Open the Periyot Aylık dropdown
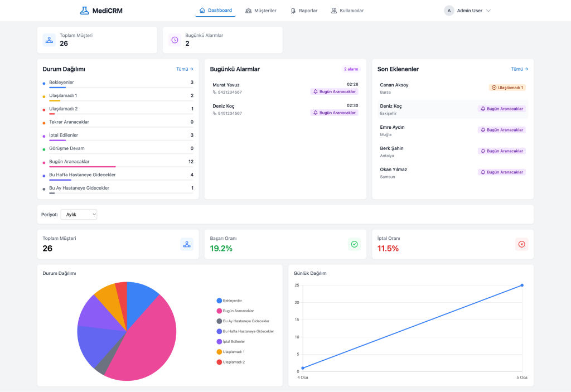571x392 pixels. 79,215
